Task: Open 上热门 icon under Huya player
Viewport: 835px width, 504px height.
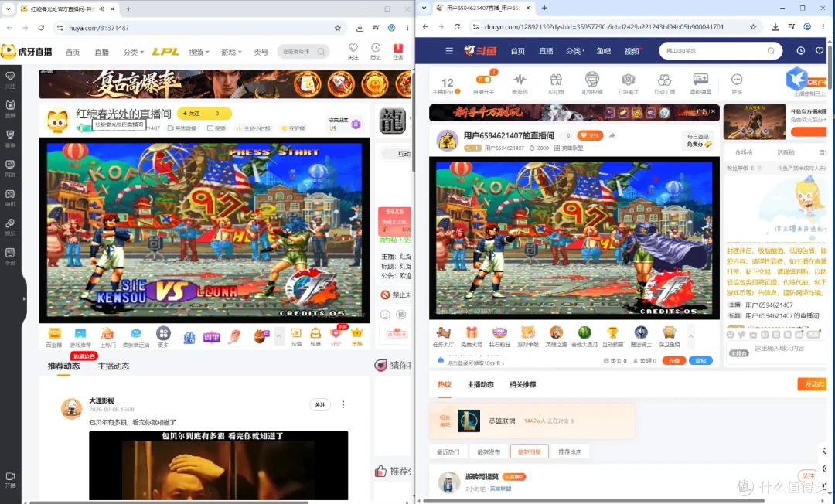Action: (x=107, y=336)
